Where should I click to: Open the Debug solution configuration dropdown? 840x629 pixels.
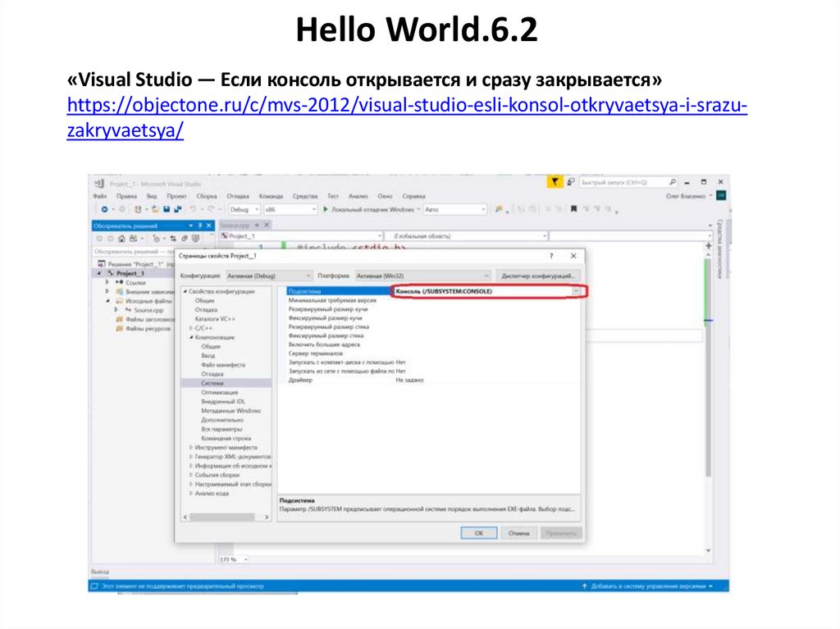point(244,209)
